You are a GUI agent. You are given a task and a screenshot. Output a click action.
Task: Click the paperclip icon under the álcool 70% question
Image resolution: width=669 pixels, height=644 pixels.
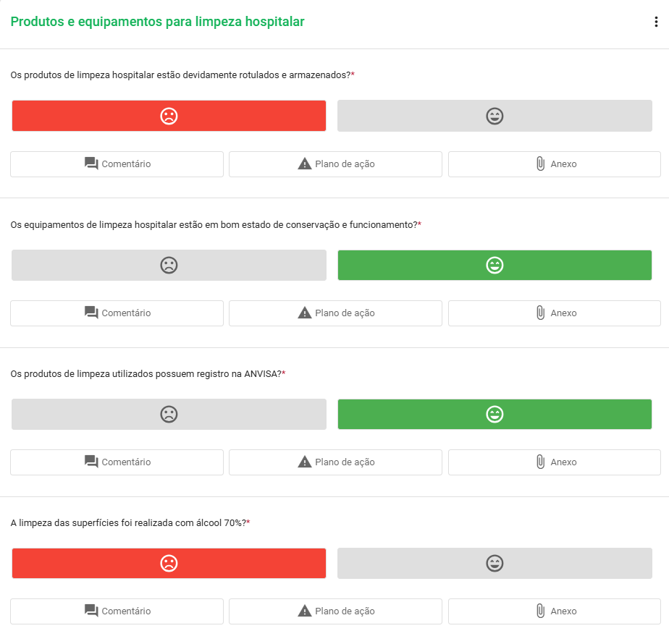click(x=541, y=611)
